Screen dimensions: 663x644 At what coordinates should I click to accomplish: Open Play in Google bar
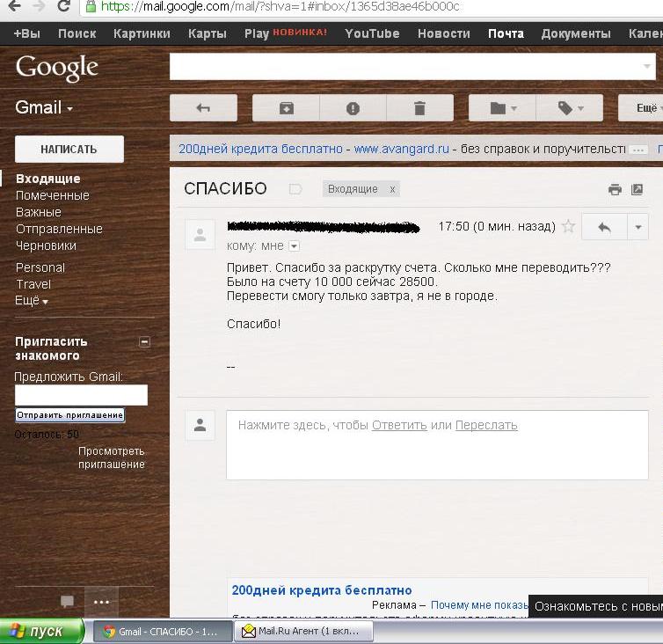point(257,33)
